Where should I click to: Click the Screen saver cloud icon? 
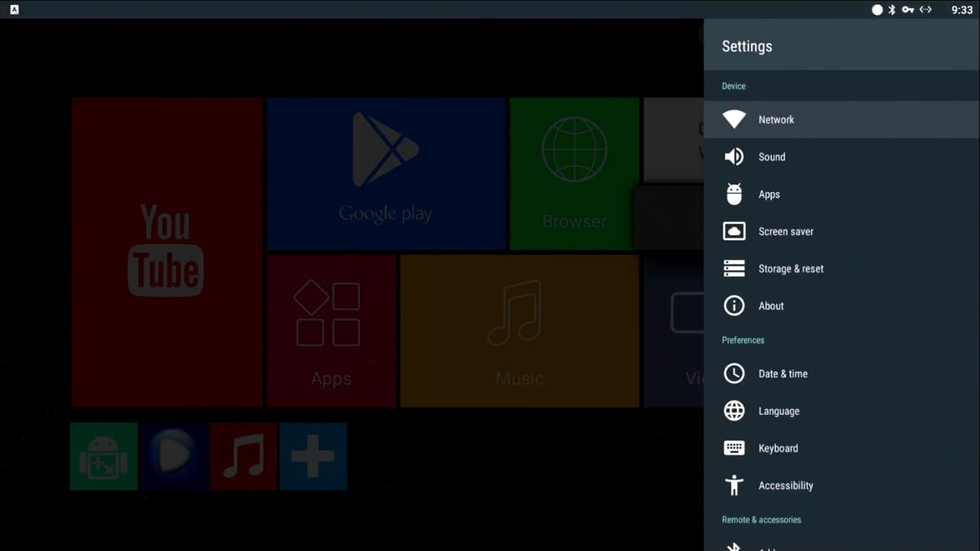click(734, 232)
